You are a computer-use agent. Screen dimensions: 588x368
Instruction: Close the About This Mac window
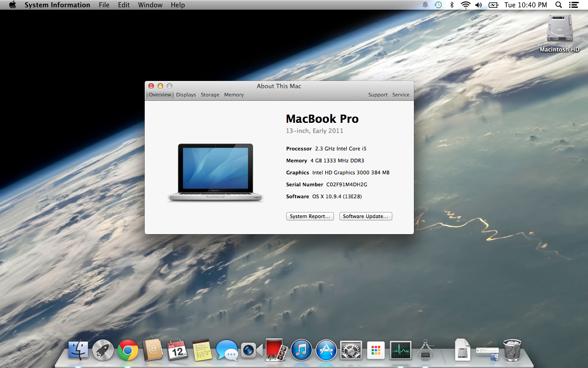click(x=151, y=86)
